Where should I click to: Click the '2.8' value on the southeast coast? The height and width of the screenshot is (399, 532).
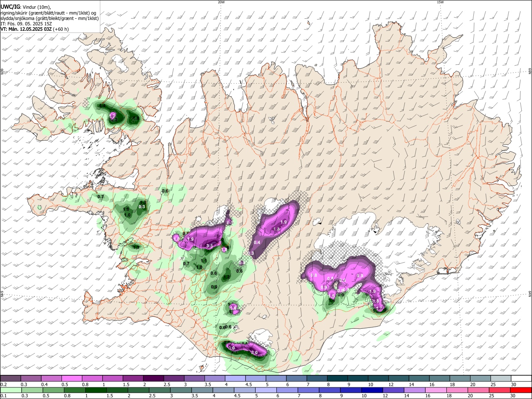point(376,301)
